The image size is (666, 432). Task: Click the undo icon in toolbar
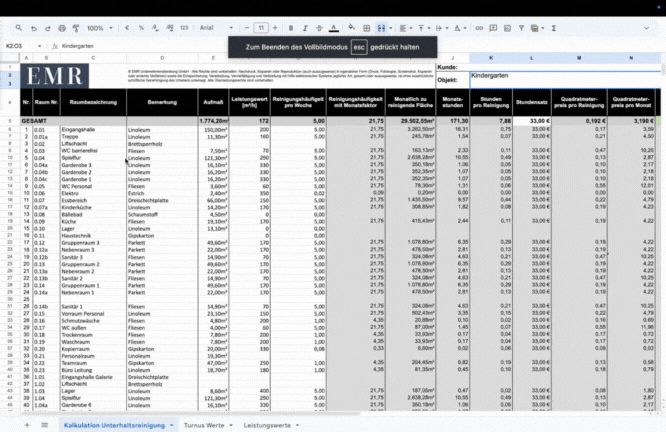click(x=33, y=28)
